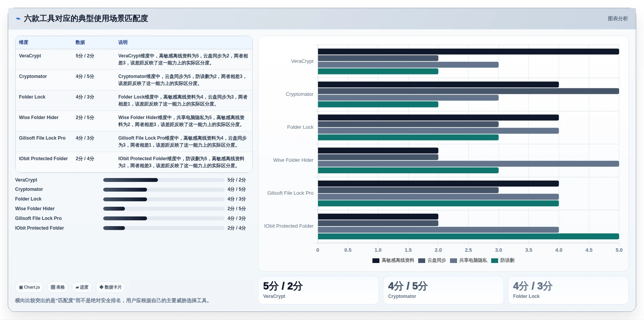644x320 pixels.
Task: Select the Chart.js tag chip
Action: point(29,287)
